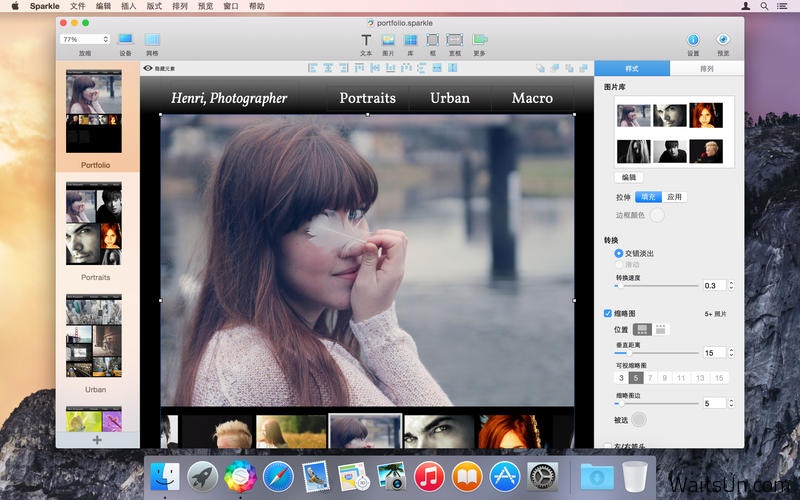
Task: Select the 滑动 slide radio button
Action: click(x=619, y=264)
